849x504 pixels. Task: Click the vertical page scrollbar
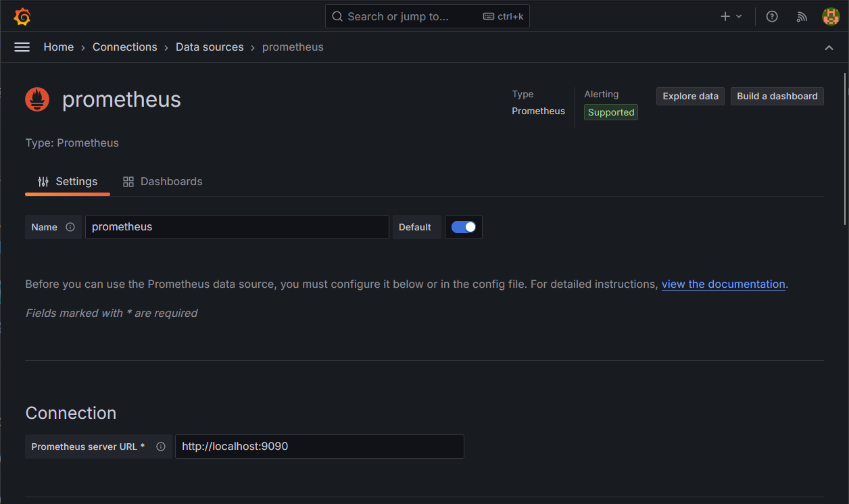(x=845, y=149)
